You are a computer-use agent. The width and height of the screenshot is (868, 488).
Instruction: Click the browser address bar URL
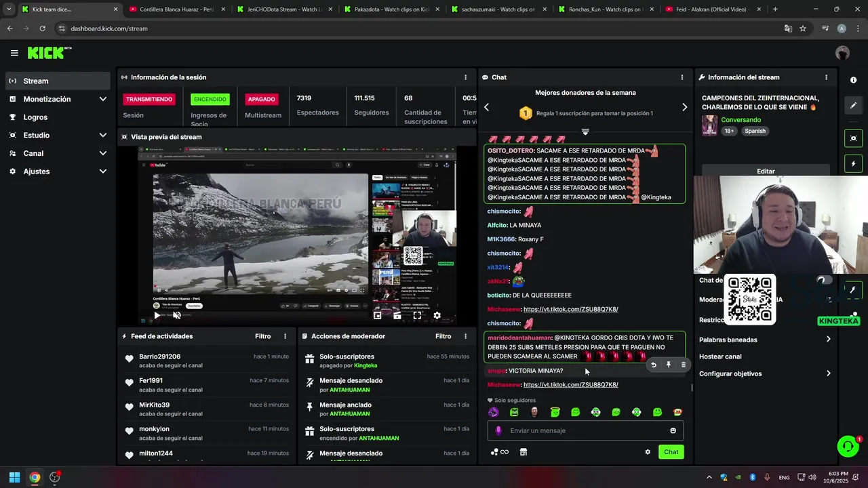click(x=109, y=28)
